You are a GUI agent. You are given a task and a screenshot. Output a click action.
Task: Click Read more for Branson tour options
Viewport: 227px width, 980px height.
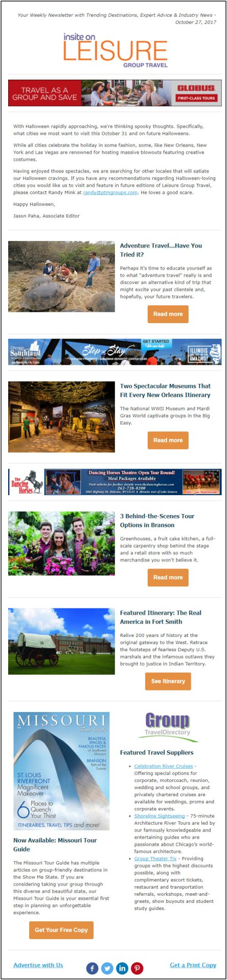[x=168, y=577]
